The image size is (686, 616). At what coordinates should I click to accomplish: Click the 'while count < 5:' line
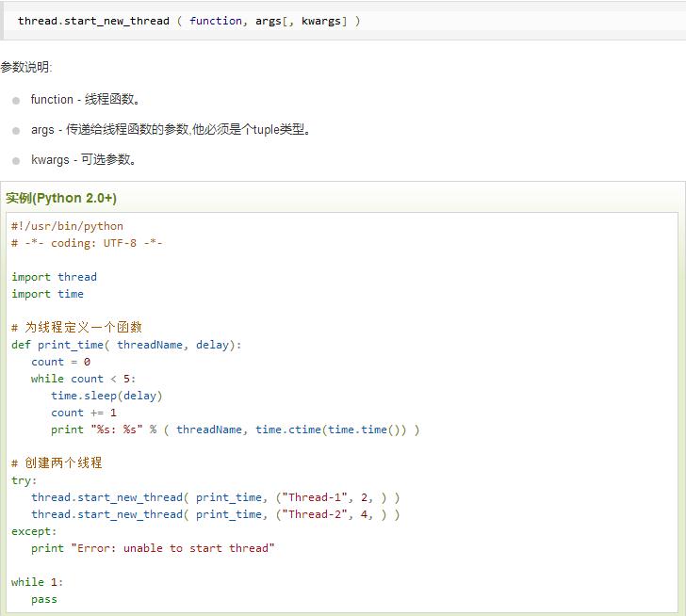[84, 379]
